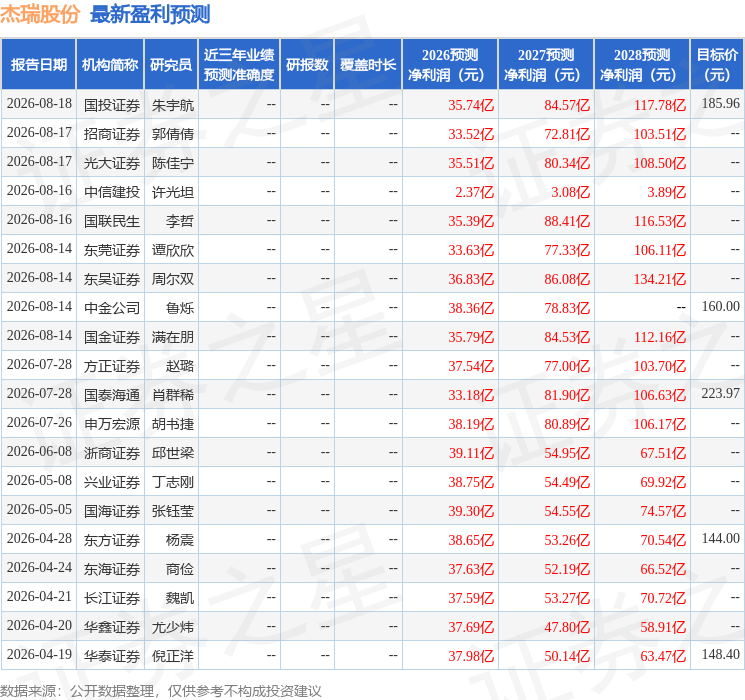This screenshot has width=745, height=700.
Task: Select the 国联民生 institution cell
Action: (112, 221)
